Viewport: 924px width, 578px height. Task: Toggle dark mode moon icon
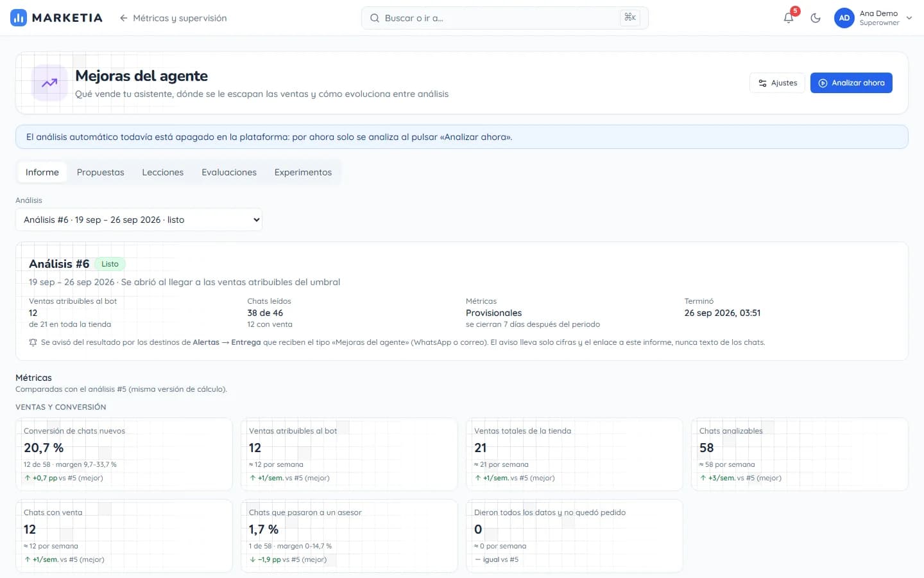tap(816, 18)
